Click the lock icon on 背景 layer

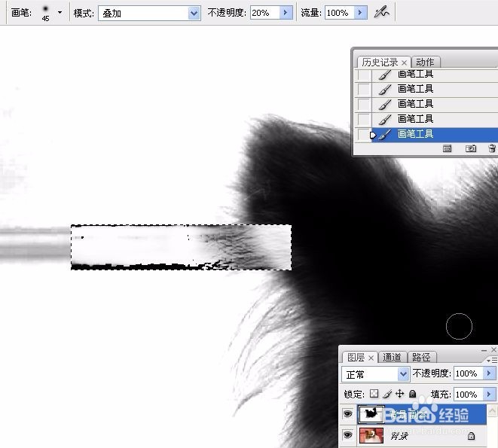click(472, 436)
